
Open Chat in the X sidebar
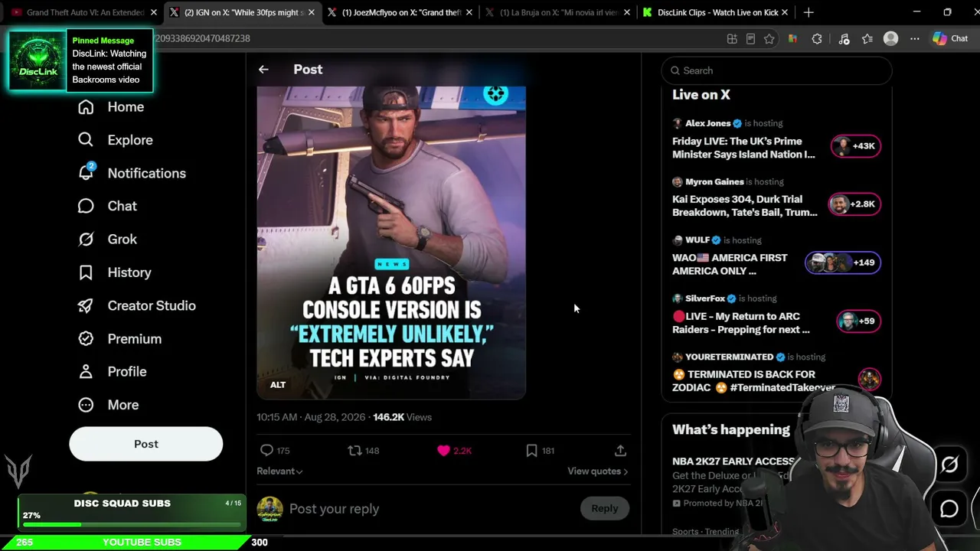107,206
